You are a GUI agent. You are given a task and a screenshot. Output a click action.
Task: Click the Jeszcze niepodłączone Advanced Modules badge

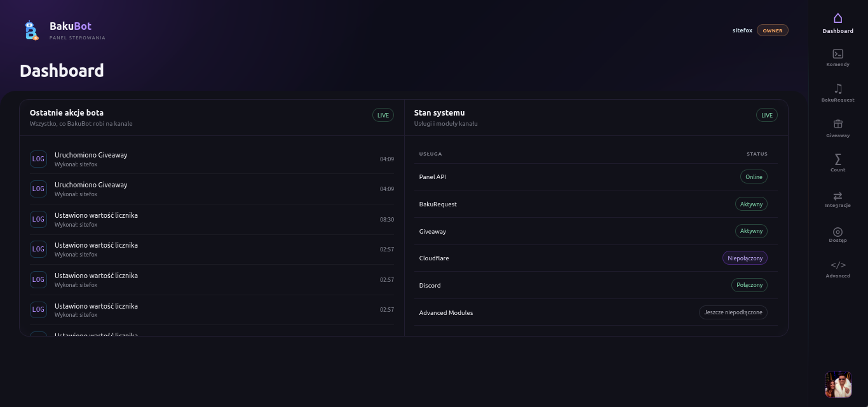pyautogui.click(x=733, y=312)
